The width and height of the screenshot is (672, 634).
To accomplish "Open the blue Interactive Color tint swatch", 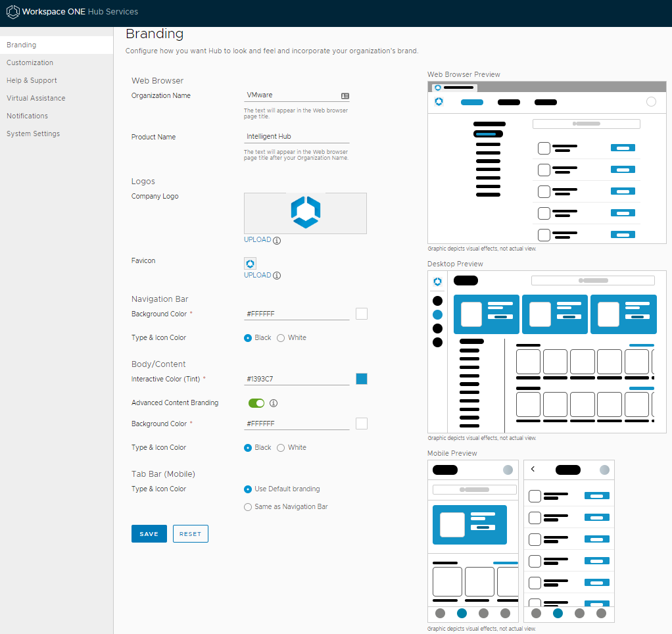I will click(361, 379).
